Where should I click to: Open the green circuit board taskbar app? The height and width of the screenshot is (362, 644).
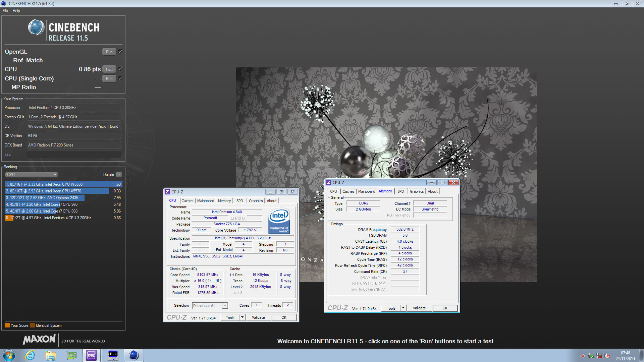pyautogui.click(x=71, y=355)
